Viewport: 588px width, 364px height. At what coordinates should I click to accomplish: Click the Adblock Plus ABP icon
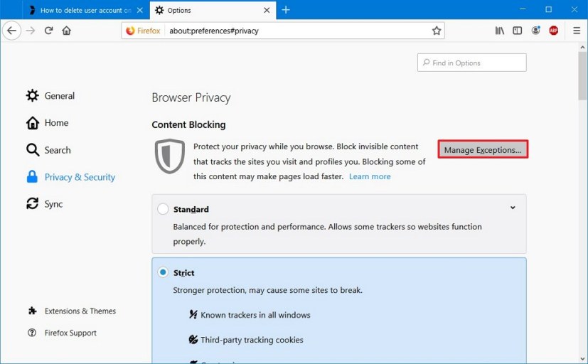[x=554, y=31]
